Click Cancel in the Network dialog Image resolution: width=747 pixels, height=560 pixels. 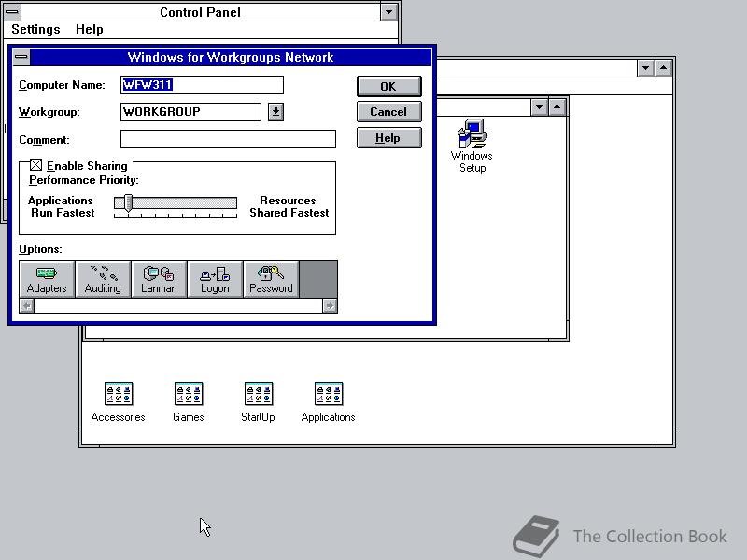[388, 112]
